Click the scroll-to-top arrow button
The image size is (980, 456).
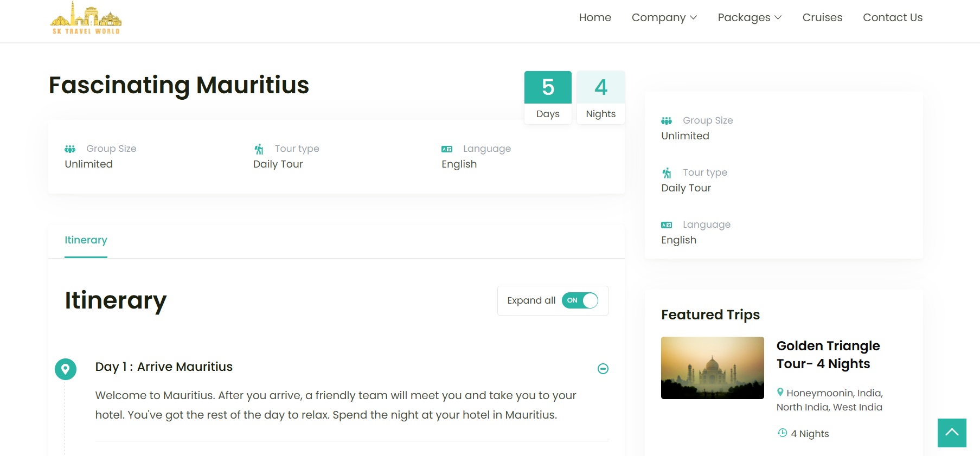pyautogui.click(x=952, y=433)
